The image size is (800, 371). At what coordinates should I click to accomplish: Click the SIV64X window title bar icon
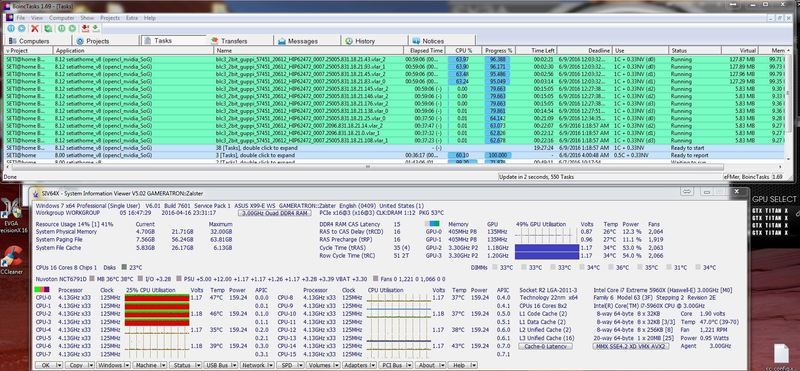point(35,193)
